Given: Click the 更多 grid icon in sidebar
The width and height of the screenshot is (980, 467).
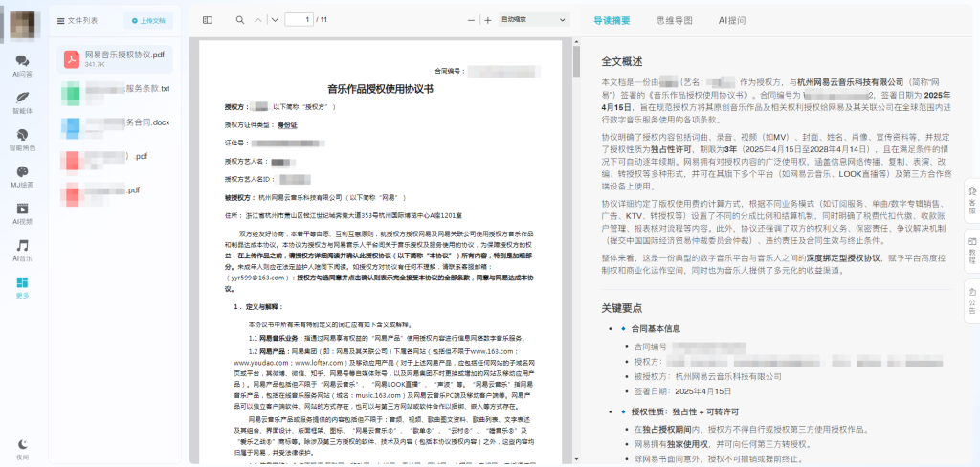Looking at the screenshot, I should 22,285.
